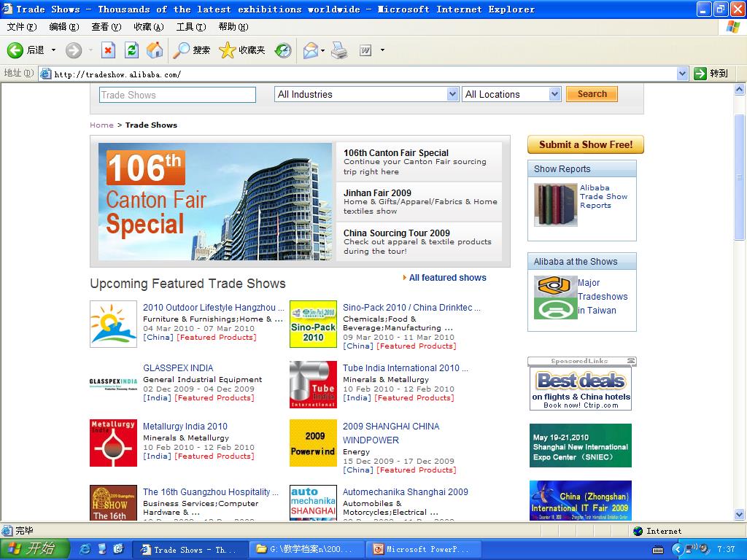The image size is (747, 560).
Task: Open dropdown arrow next to Mail icon
Action: pyautogui.click(x=323, y=50)
